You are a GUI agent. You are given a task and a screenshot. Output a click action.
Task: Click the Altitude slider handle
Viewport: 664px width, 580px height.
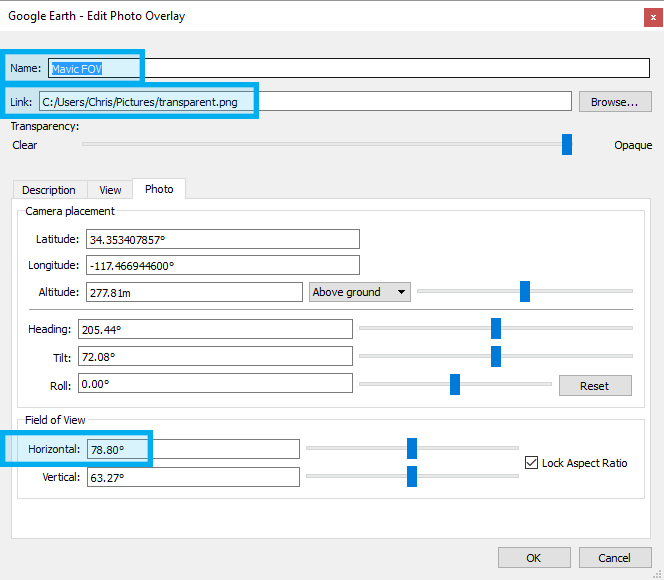[525, 291]
